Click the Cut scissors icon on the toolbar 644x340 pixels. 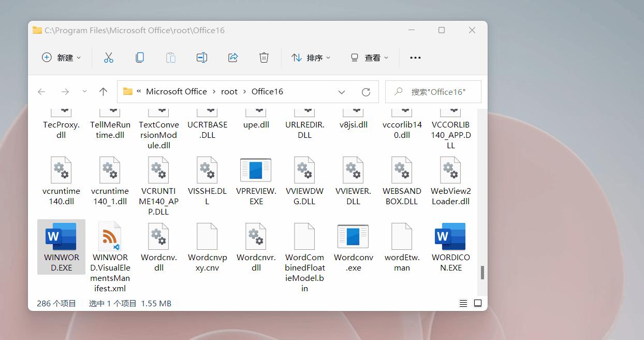coord(108,57)
